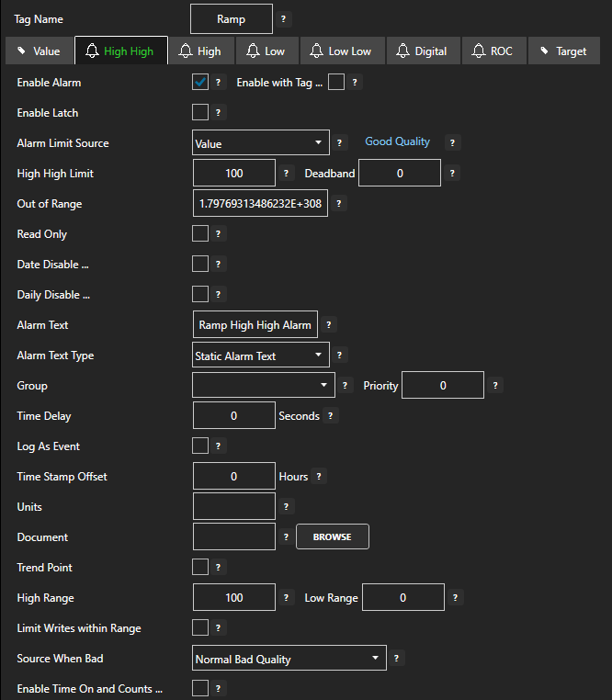The width and height of the screenshot is (612, 700).
Task: Click the help icon next to Tag Name
Action: tap(283, 19)
